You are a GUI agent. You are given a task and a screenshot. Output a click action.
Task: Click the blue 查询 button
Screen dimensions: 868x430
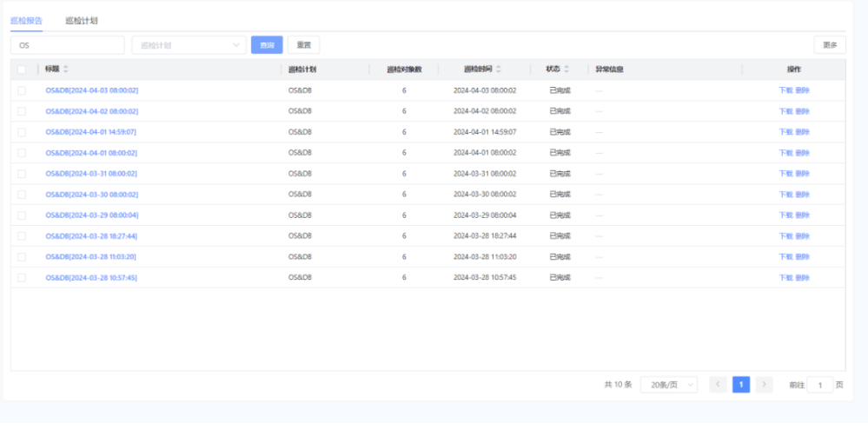tap(267, 45)
